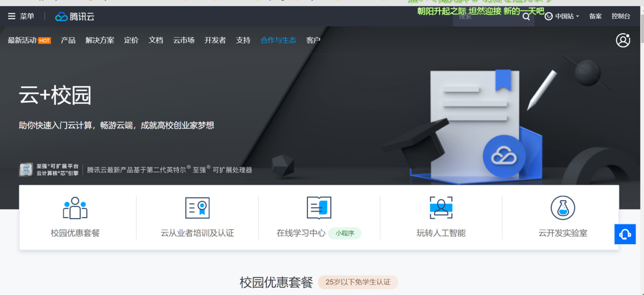Click the green 小程序 badge
The image size is (644, 295).
(x=345, y=233)
